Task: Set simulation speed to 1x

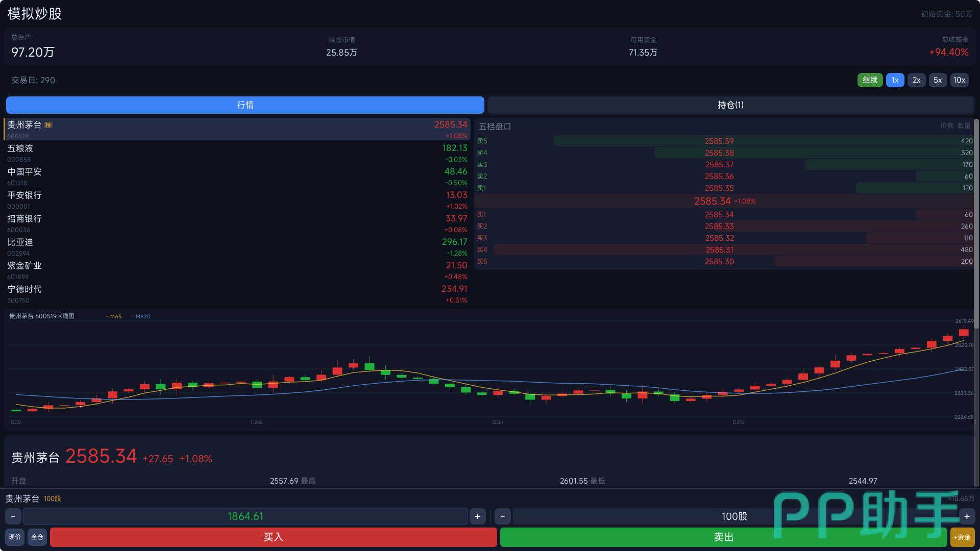Action: point(895,80)
